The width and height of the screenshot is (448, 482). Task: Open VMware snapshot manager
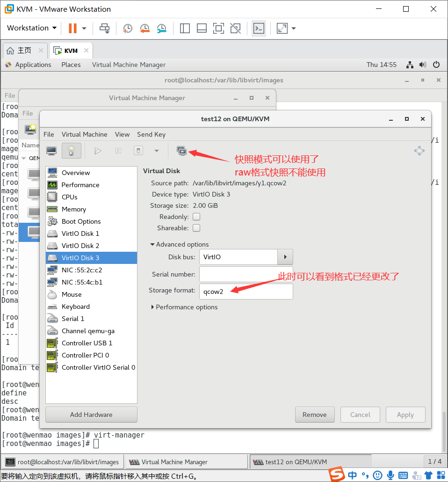[162, 28]
